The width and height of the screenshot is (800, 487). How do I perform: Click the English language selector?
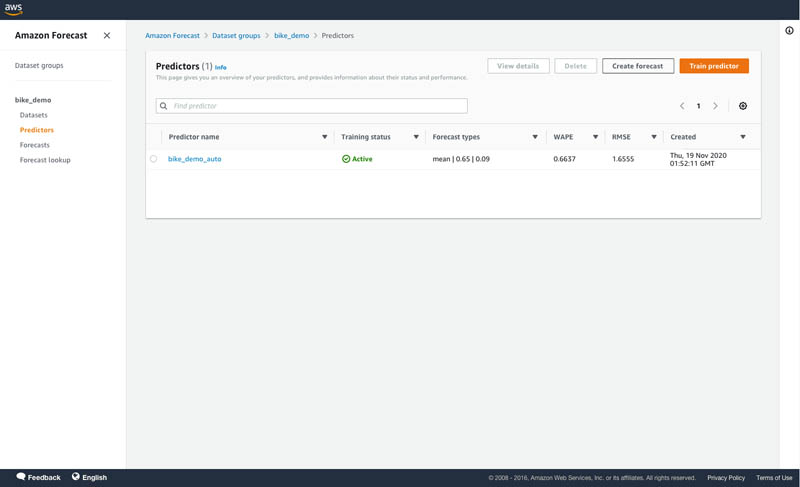tap(94, 477)
